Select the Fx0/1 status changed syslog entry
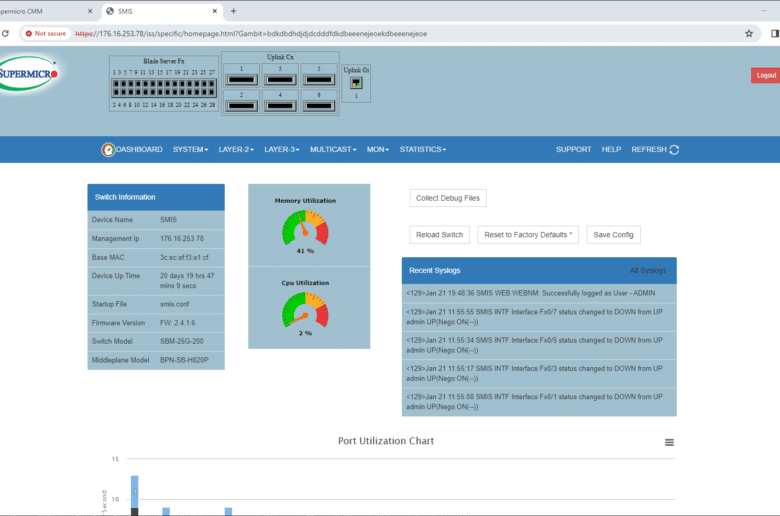The height and width of the screenshot is (516, 780). (539, 402)
